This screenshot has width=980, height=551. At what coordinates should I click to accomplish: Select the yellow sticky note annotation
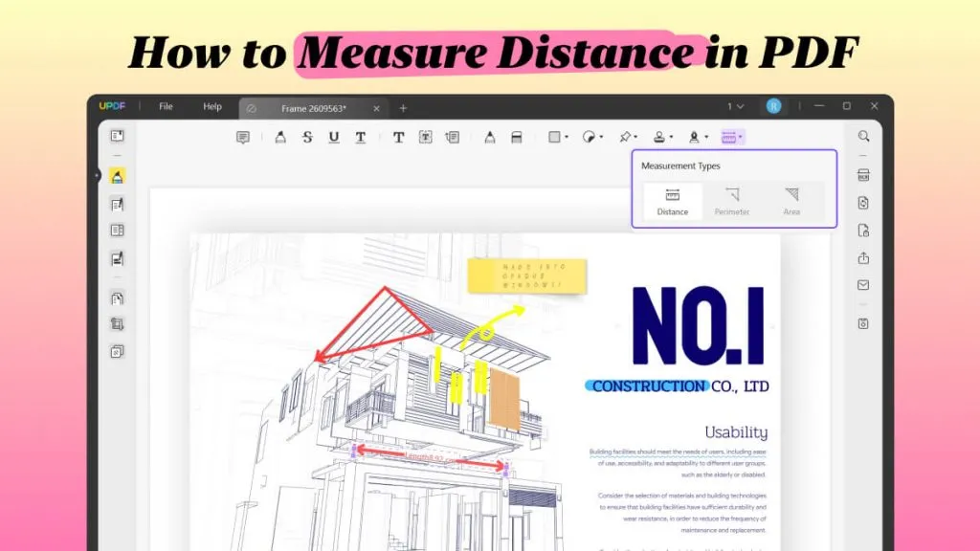527,276
